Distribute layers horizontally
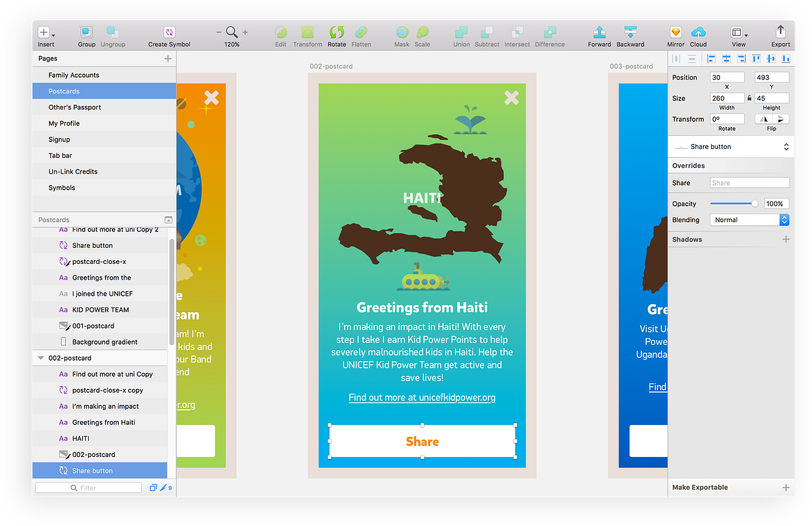 [676, 59]
